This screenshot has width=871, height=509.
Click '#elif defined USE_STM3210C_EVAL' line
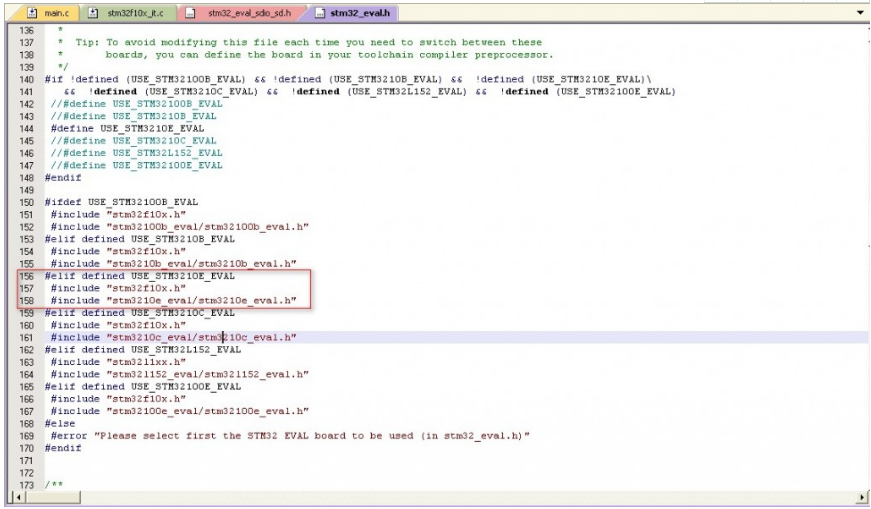coord(139,313)
